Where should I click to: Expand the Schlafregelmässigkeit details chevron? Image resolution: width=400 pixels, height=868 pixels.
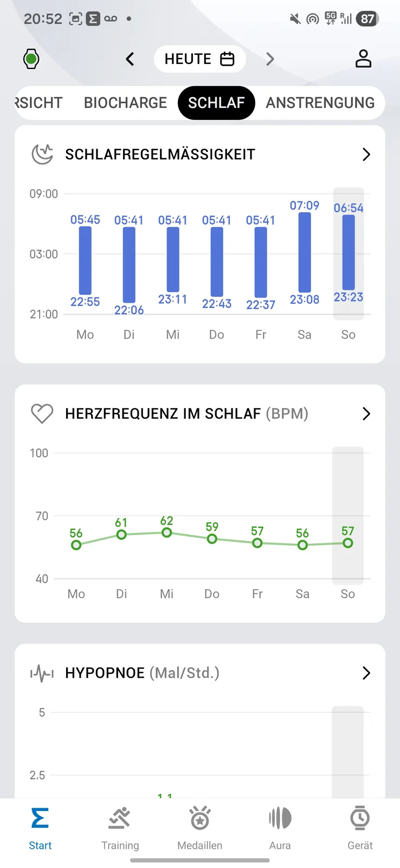click(x=366, y=155)
